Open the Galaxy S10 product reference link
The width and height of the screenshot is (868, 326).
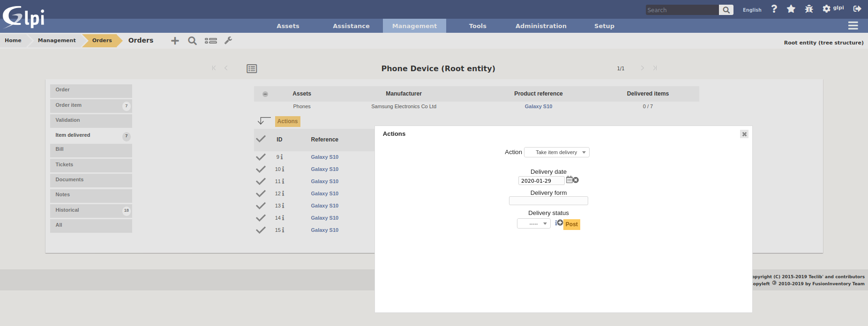pyautogui.click(x=538, y=107)
